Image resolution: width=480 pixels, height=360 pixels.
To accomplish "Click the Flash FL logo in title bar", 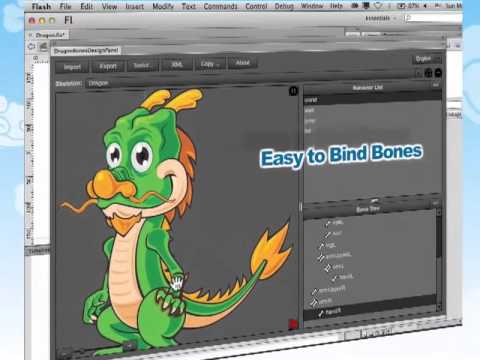I will coord(68,20).
